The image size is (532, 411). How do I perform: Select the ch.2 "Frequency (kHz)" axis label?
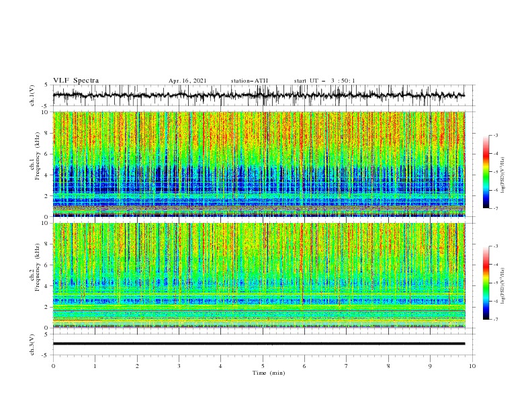[37, 267]
